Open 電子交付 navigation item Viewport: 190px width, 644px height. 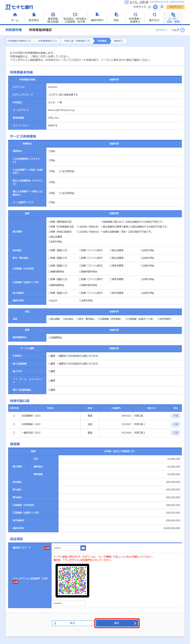coord(154,17)
